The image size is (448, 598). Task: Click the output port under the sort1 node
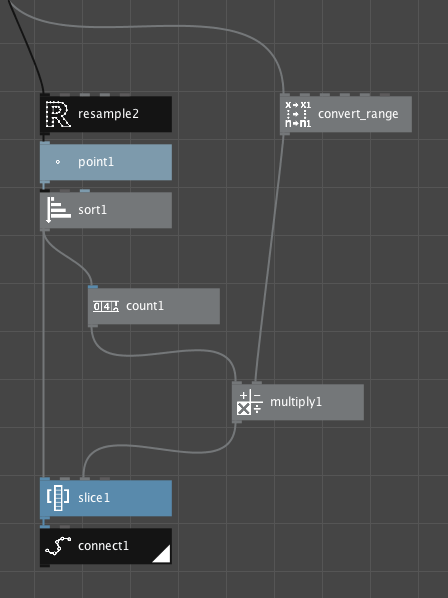[45, 230]
